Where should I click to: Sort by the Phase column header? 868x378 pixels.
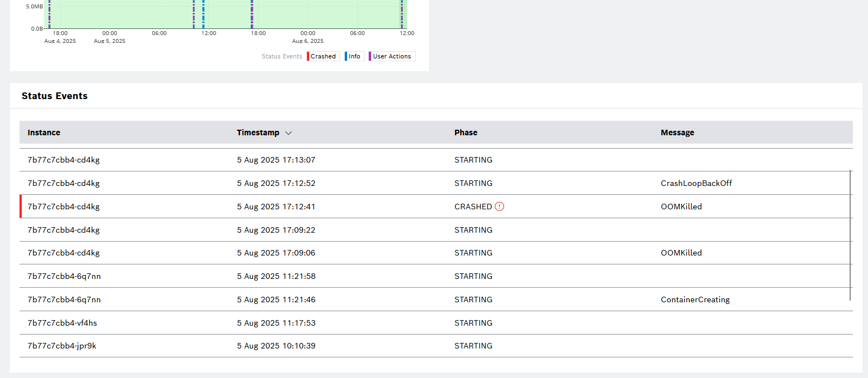click(x=466, y=132)
